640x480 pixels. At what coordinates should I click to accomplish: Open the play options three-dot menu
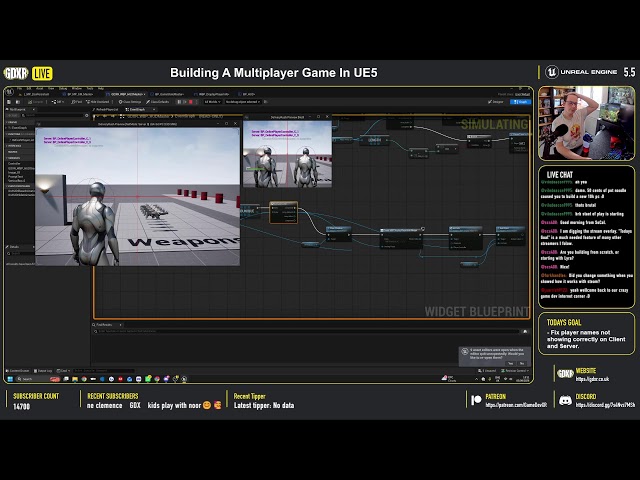(196, 102)
